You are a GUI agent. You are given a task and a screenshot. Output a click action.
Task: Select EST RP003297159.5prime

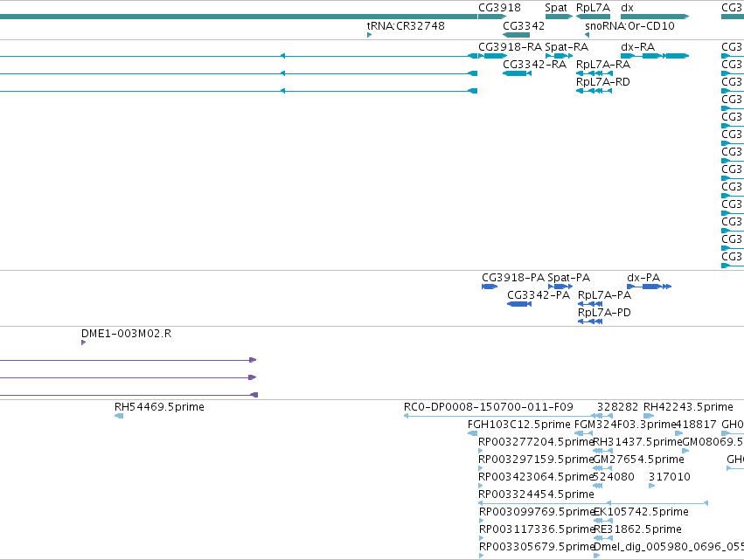481,468
